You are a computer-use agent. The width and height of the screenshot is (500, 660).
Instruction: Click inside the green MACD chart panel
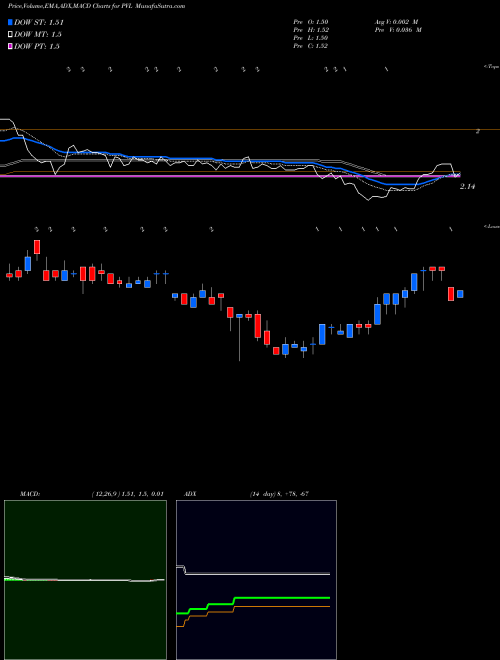85,580
